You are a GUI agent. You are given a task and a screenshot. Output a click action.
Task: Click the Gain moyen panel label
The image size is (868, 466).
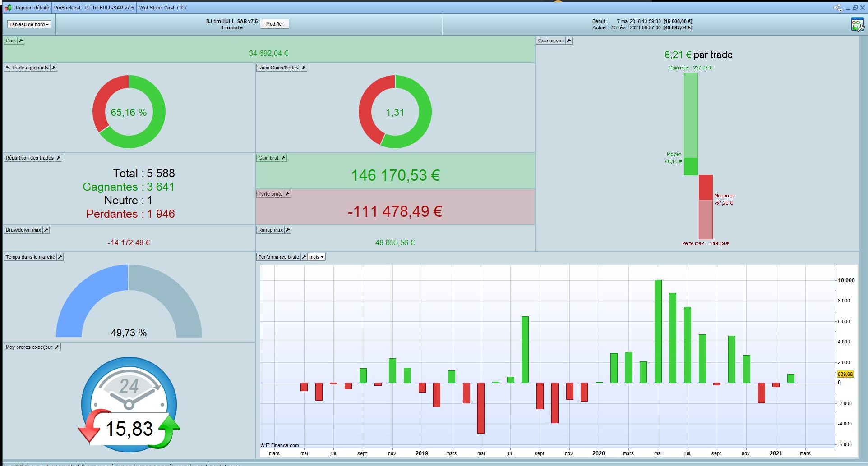pos(551,41)
